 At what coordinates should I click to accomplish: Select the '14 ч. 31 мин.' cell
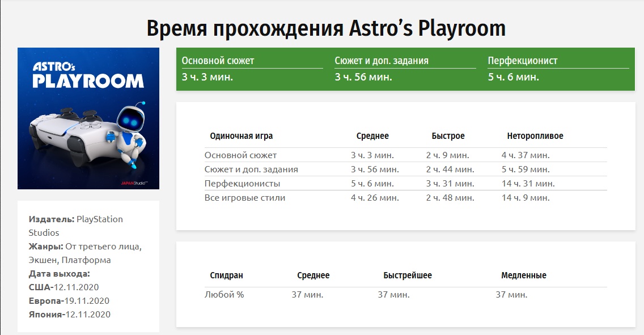pyautogui.click(x=528, y=184)
